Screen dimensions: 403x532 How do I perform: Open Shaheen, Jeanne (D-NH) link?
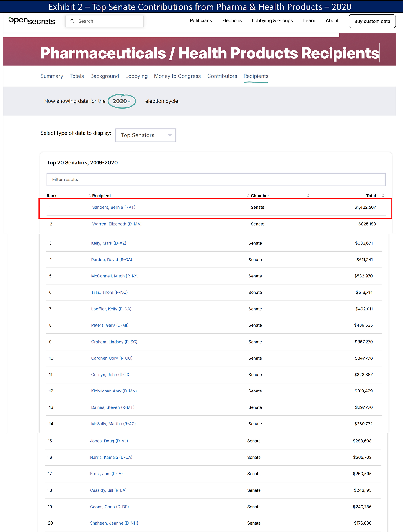pyautogui.click(x=114, y=523)
